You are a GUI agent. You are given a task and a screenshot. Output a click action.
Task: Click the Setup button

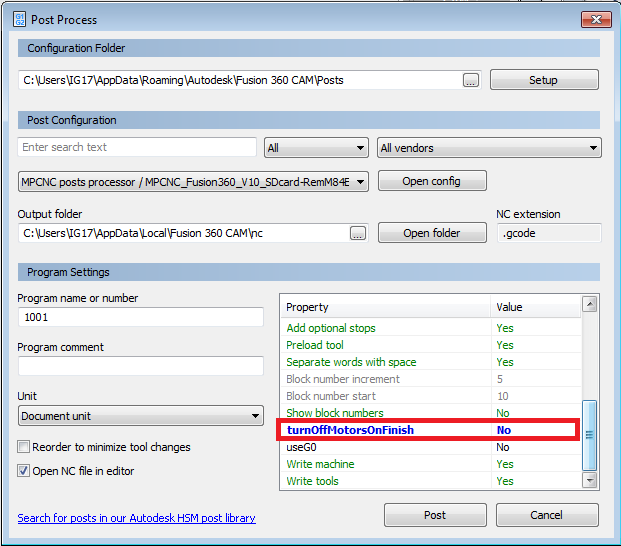tap(543, 80)
